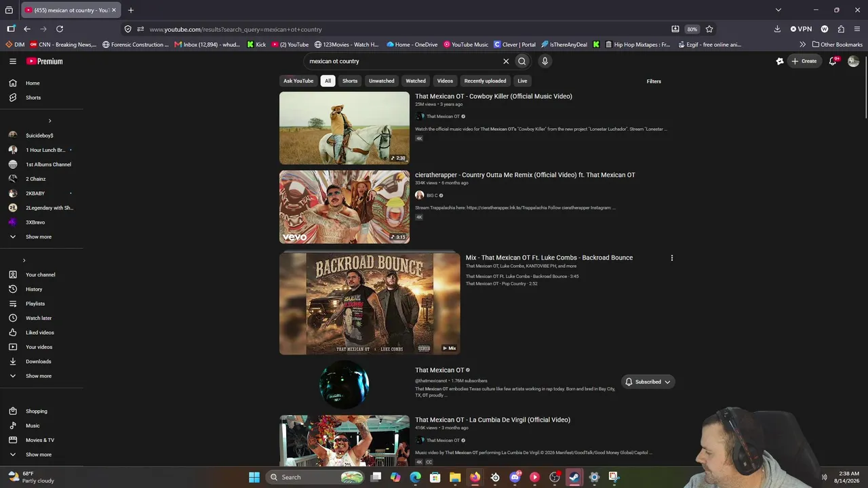Start voice search with the microphone icon
Image resolution: width=868 pixels, height=488 pixels.
[x=545, y=61]
